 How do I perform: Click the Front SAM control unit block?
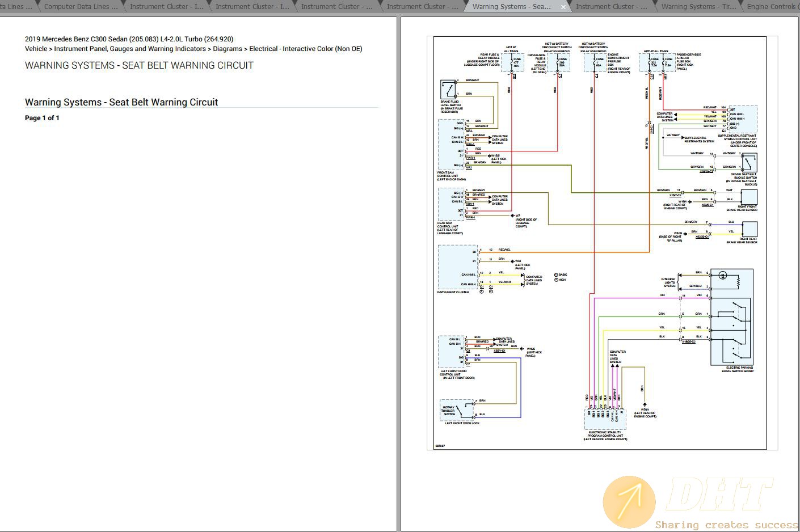click(451, 145)
